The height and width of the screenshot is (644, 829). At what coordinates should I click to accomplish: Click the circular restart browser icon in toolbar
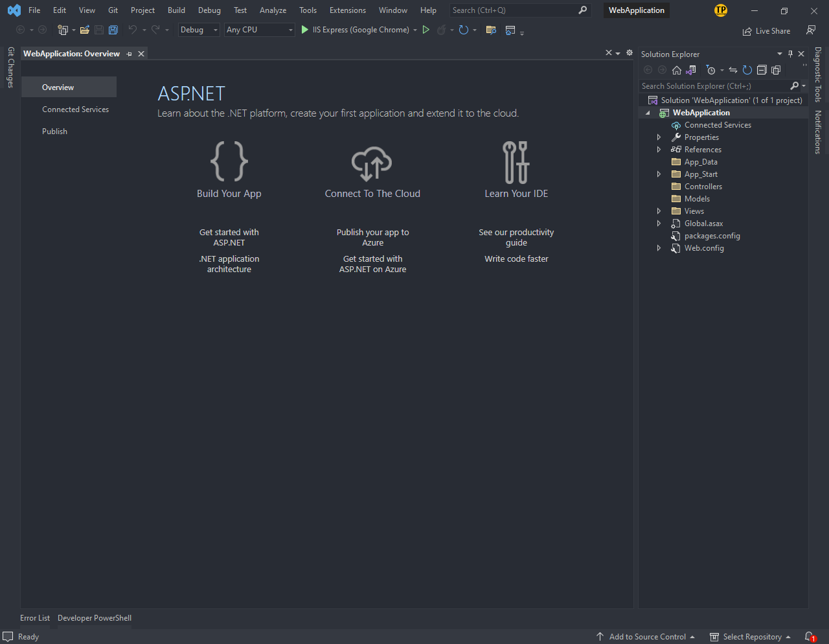pyautogui.click(x=464, y=30)
